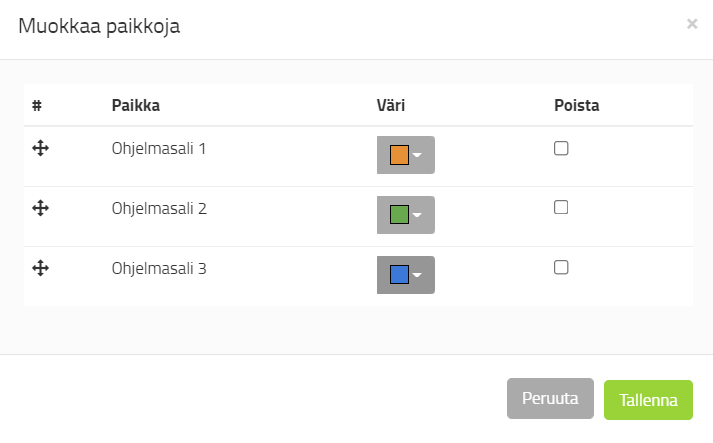The image size is (713, 443).
Task: Open color dropdown arrow for Ohjelmasali 3
Action: coord(419,275)
